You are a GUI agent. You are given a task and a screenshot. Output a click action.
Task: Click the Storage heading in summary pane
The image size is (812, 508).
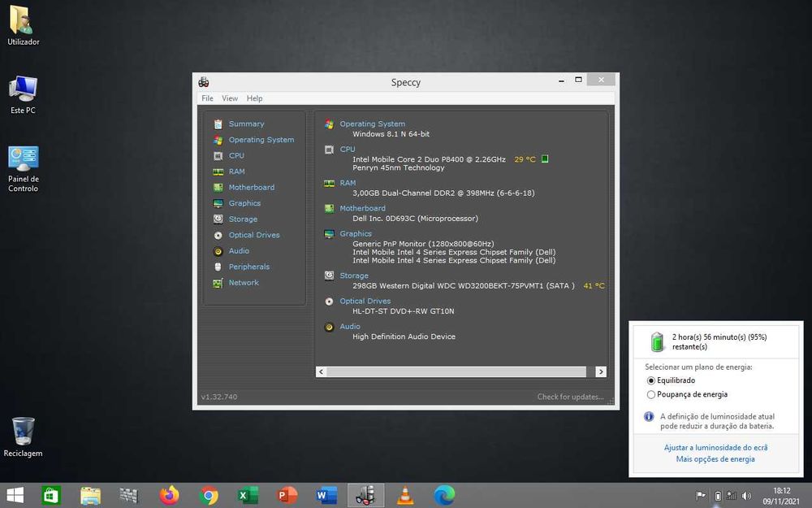click(354, 276)
